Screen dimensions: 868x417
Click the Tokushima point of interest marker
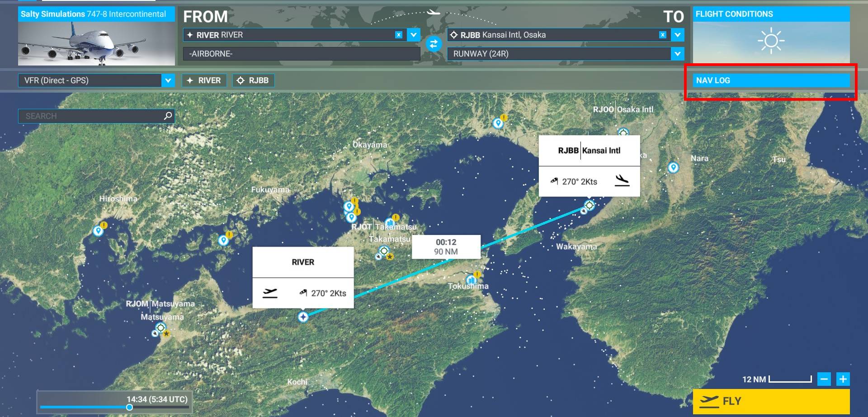pos(471,279)
